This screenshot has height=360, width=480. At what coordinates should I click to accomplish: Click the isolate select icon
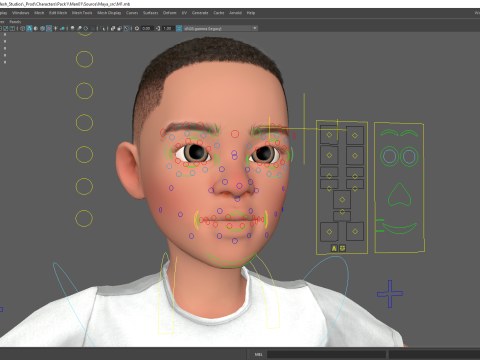pyautogui.click(x=102, y=28)
